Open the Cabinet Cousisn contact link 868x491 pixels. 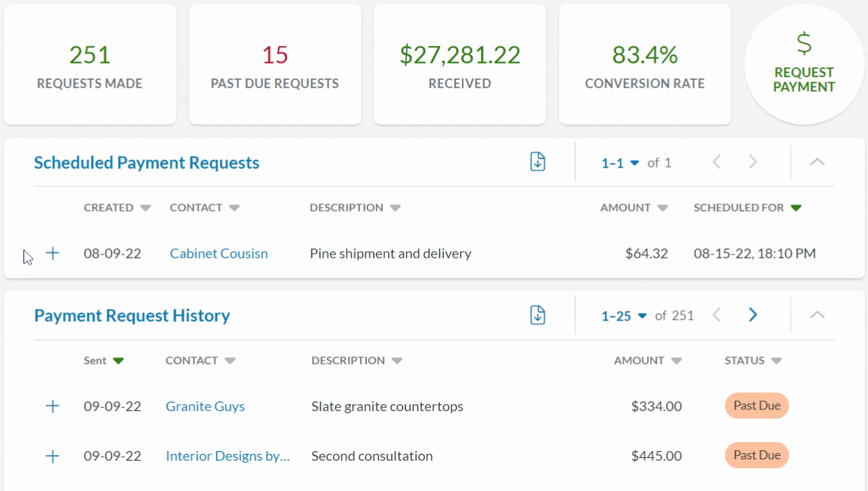(x=218, y=253)
